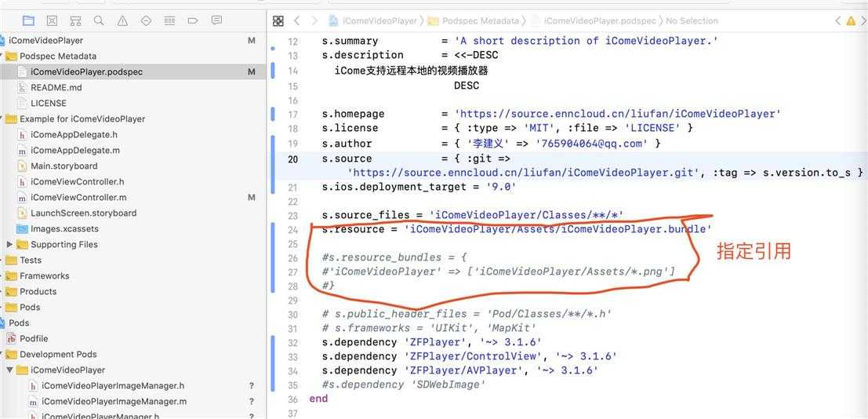Select the Podspec Metadata folder
The width and height of the screenshot is (868, 419).
57,56
